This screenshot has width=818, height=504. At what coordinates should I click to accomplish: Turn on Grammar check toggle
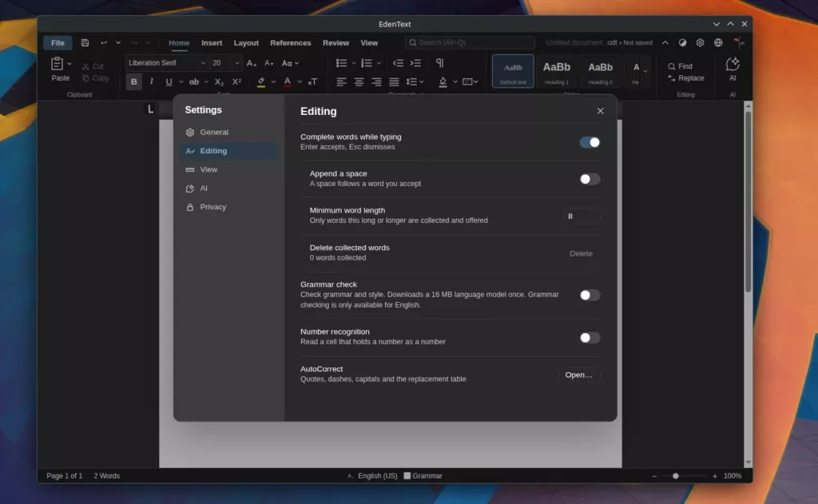(590, 296)
